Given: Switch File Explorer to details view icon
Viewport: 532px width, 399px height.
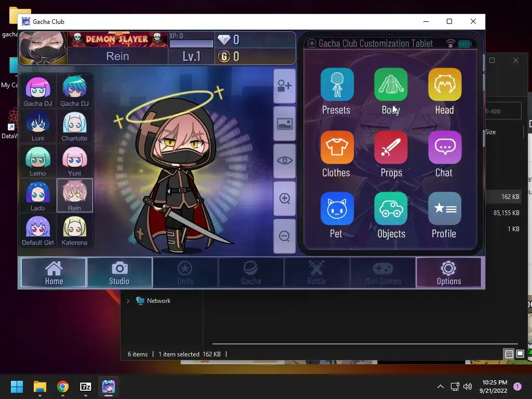Looking at the screenshot, I should [x=509, y=354].
